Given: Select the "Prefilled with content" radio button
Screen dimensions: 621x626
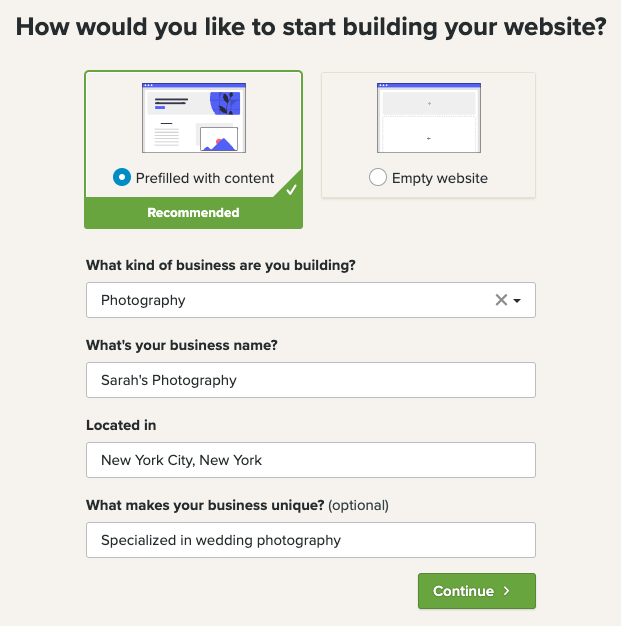Looking at the screenshot, I should (122, 178).
